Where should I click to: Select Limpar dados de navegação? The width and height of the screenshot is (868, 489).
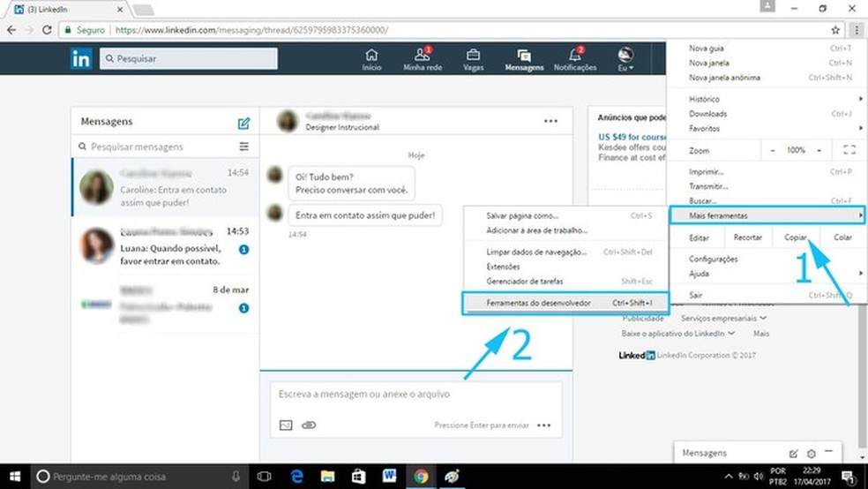pos(565,252)
